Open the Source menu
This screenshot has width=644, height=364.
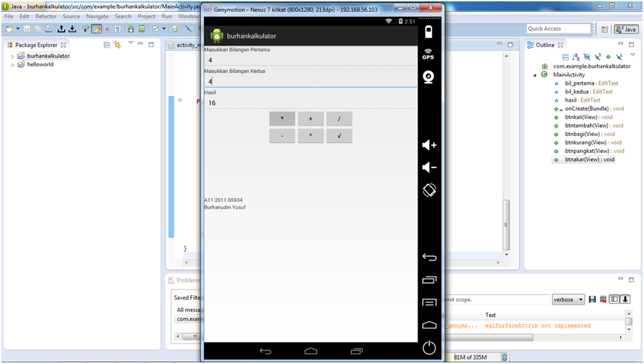(x=71, y=16)
